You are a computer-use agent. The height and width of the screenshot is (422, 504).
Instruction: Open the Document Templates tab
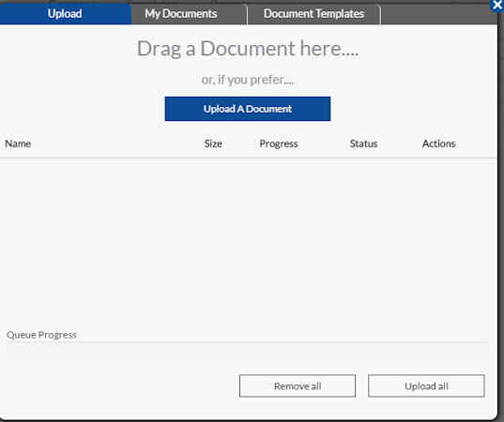pyautogui.click(x=314, y=14)
